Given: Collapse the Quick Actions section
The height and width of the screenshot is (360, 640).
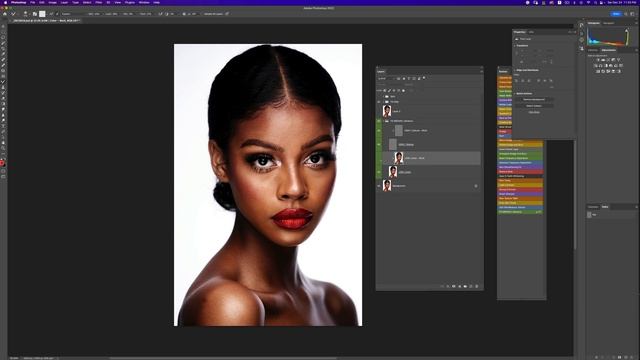Looking at the screenshot, I should coord(515,94).
